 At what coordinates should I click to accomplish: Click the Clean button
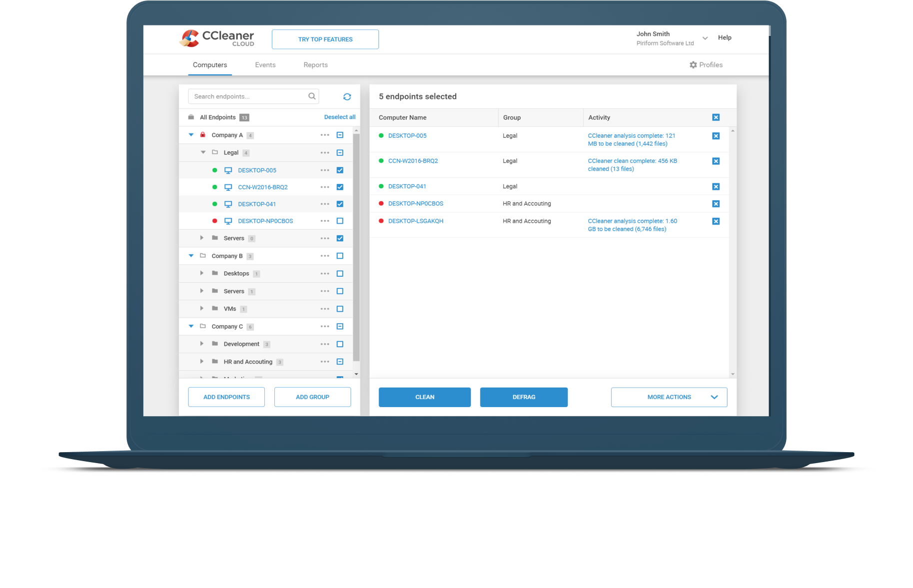point(424,397)
